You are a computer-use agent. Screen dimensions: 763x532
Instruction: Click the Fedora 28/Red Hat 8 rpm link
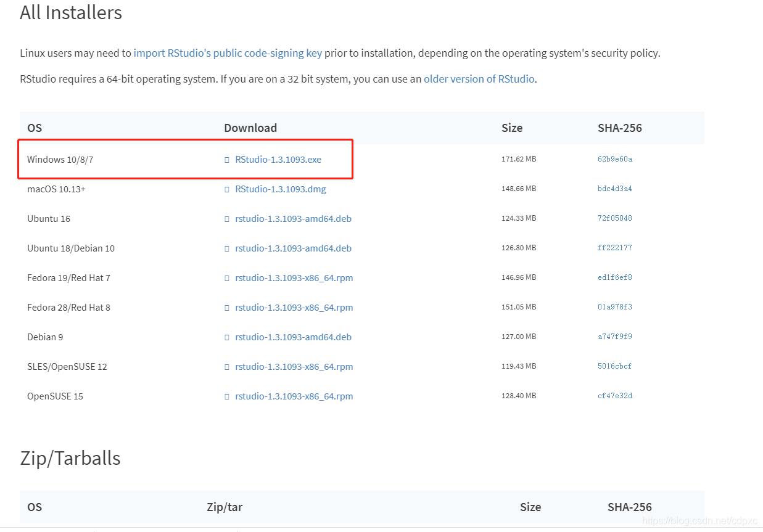[x=294, y=308]
